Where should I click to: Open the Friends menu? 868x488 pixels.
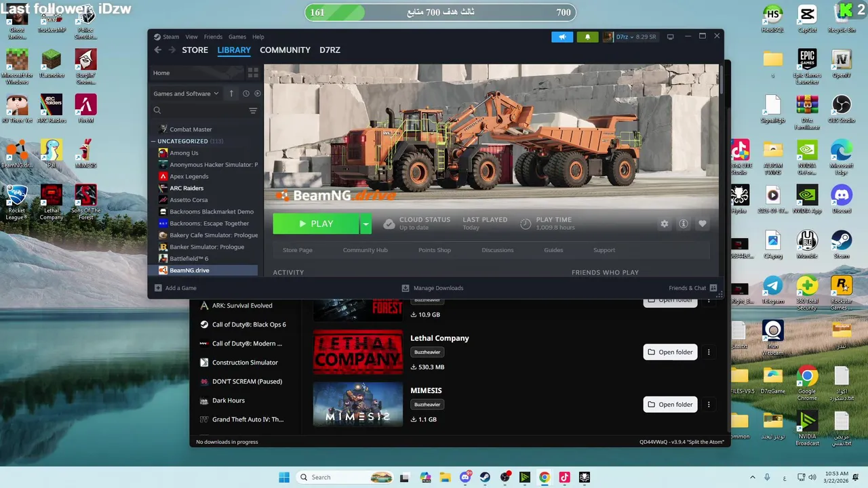coord(213,37)
